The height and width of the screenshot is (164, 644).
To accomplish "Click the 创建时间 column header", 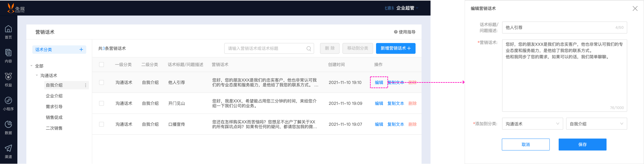I will coord(337,64).
